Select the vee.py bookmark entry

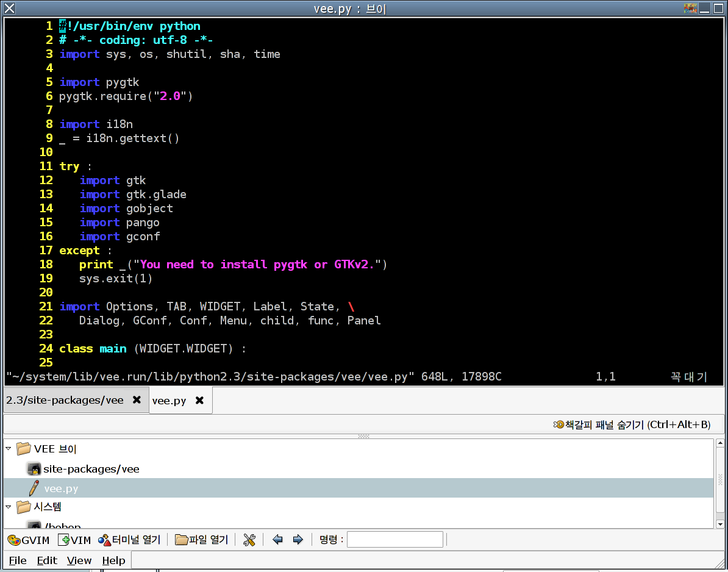(61, 488)
